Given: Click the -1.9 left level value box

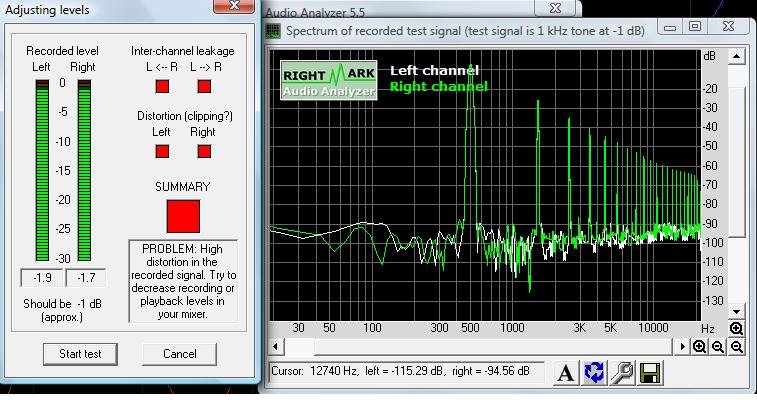Looking at the screenshot, I should tap(42, 278).
